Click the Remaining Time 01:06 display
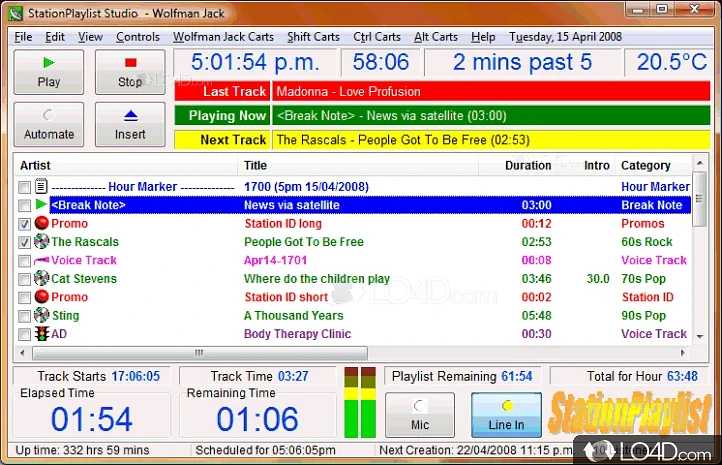This screenshot has height=465, width=722. point(257,419)
